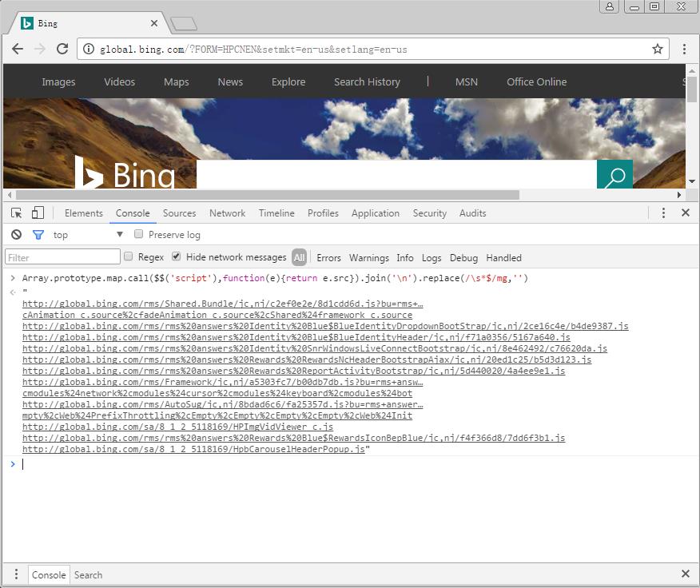This screenshot has width=700, height=588.
Task: Click the user profile icon in title bar
Action: click(610, 6)
